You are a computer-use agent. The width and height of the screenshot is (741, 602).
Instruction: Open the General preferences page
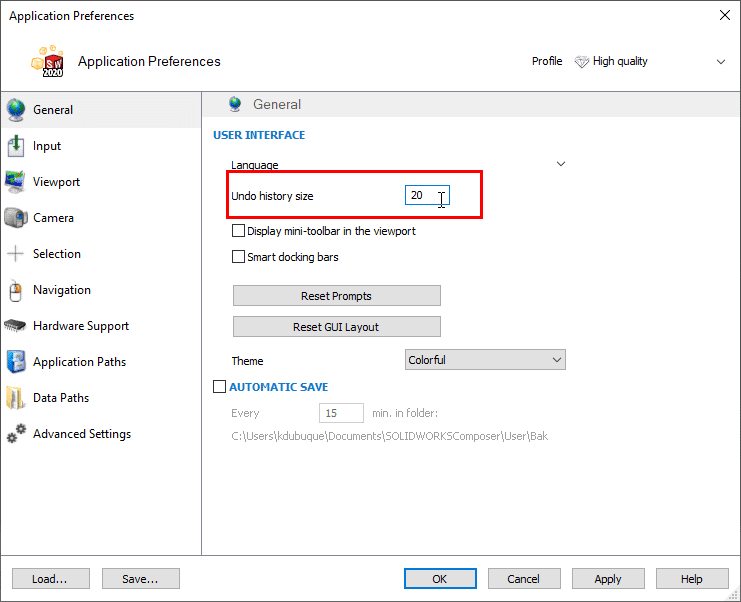[x=101, y=110]
